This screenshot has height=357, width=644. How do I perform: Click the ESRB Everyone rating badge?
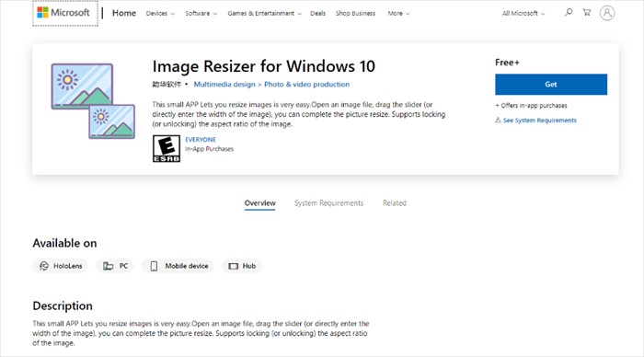(x=167, y=148)
